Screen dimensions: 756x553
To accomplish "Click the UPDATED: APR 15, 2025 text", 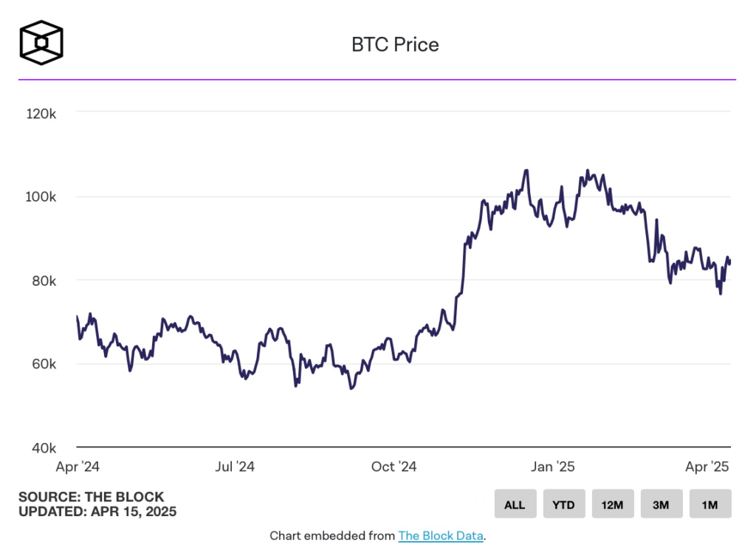I will pyautogui.click(x=97, y=511).
